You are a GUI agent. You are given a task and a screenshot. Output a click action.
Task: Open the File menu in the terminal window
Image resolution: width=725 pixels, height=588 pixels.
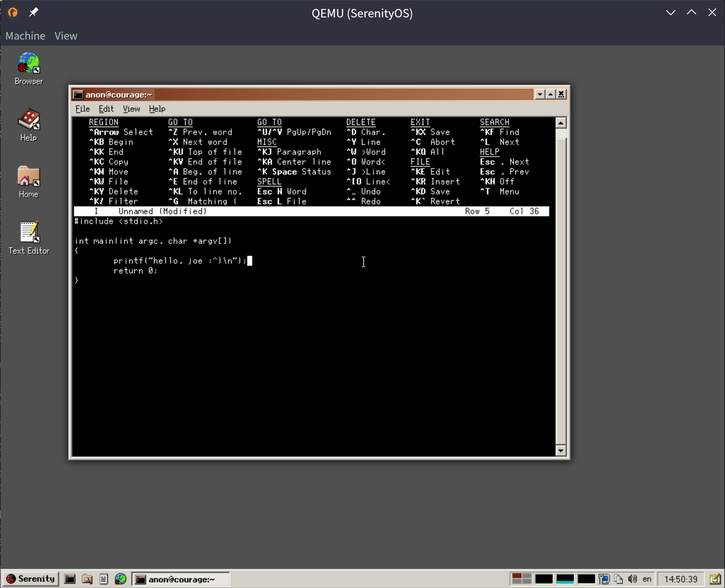click(82, 109)
